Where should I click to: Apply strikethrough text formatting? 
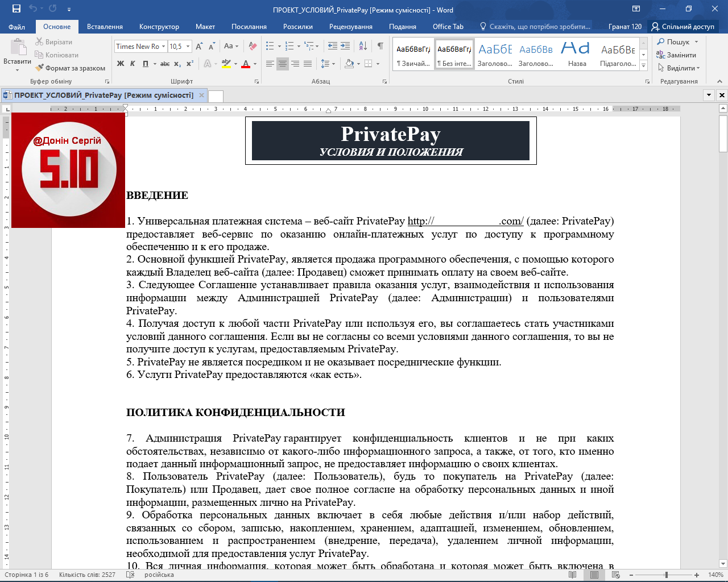(165, 64)
